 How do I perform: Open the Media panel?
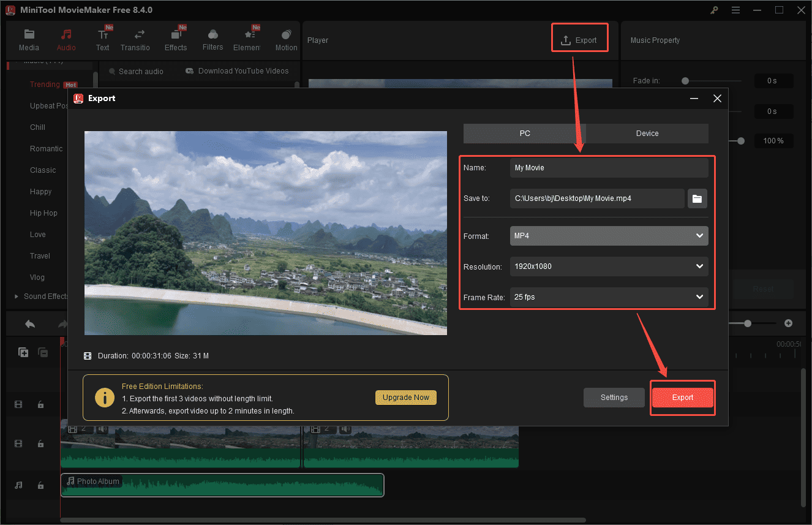click(x=29, y=39)
